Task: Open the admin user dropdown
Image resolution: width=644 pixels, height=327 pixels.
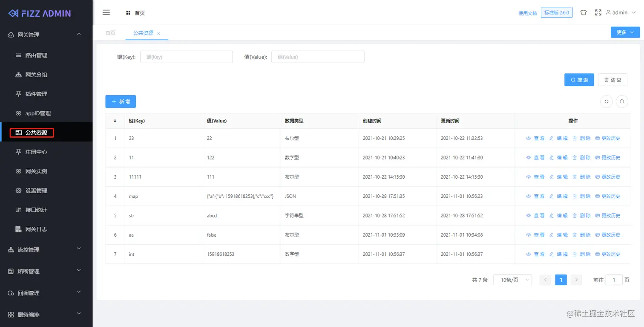Action: pos(620,12)
